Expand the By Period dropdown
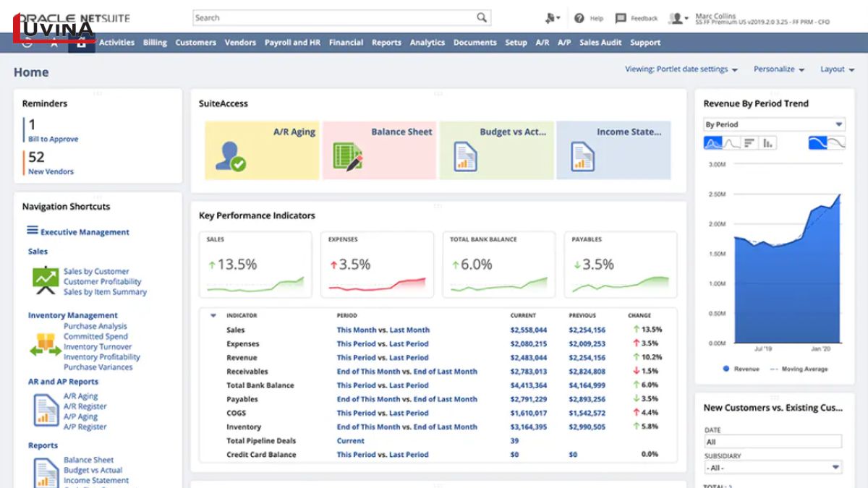The width and height of the screenshot is (868, 488). coord(838,124)
